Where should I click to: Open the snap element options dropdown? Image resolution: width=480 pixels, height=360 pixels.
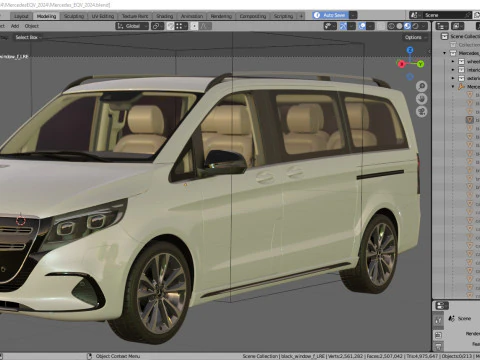pyautogui.click(x=181, y=26)
